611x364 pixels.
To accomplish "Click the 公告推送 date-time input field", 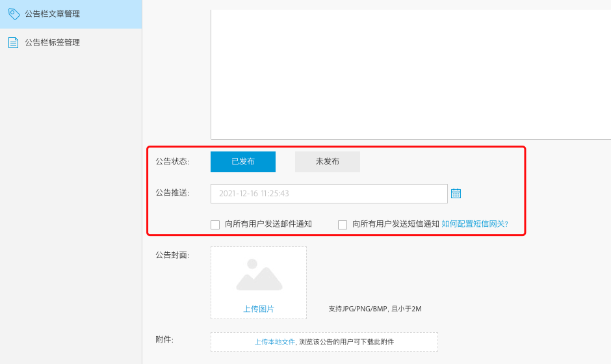I will (x=329, y=194).
